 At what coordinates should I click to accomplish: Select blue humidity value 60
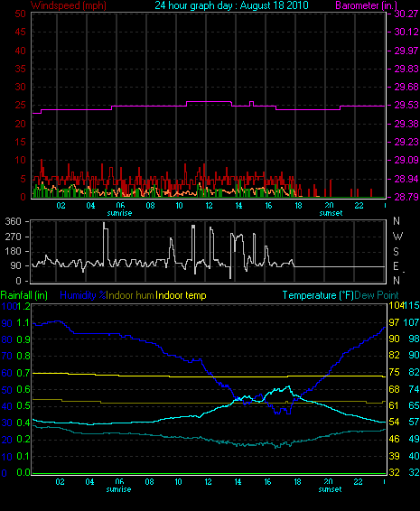coord(7,373)
